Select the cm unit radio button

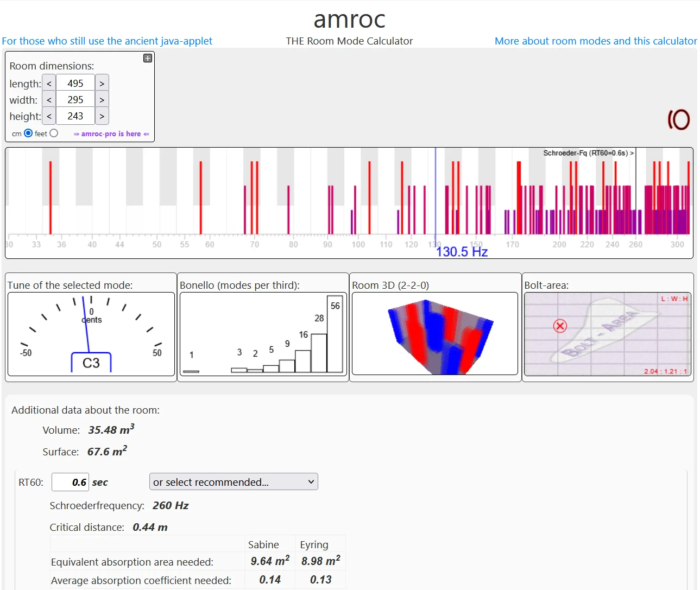click(x=28, y=133)
